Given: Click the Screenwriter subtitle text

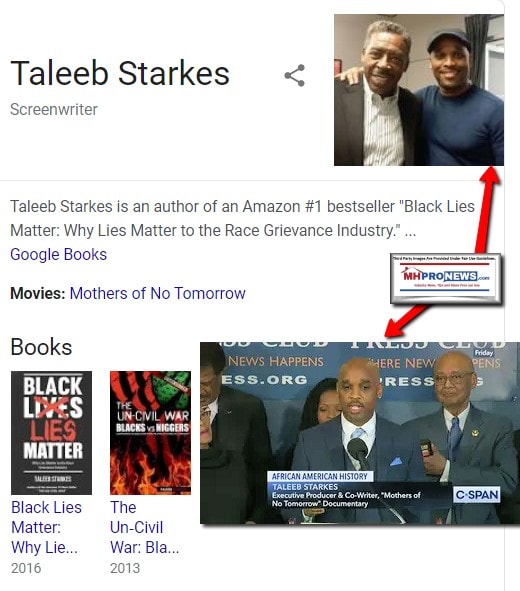Looking at the screenshot, I should click(54, 110).
